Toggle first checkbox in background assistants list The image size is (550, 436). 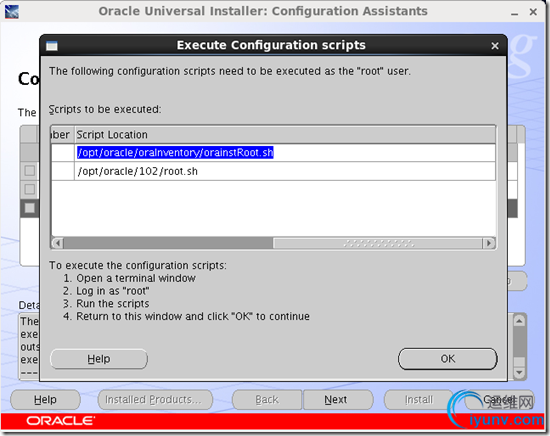click(30, 171)
